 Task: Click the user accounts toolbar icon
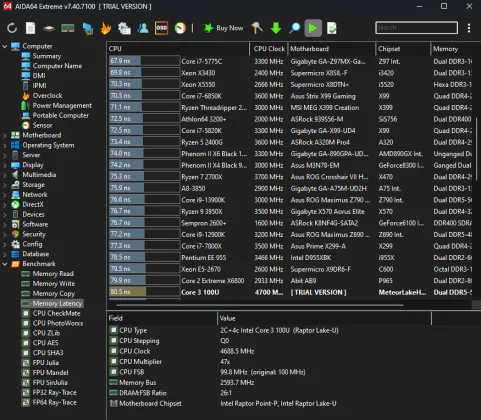[x=143, y=28]
